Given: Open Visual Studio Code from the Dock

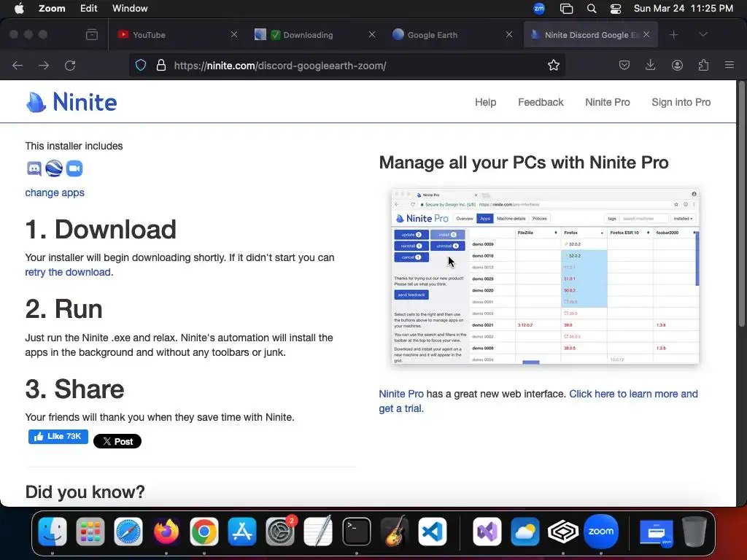Looking at the screenshot, I should (x=433, y=532).
